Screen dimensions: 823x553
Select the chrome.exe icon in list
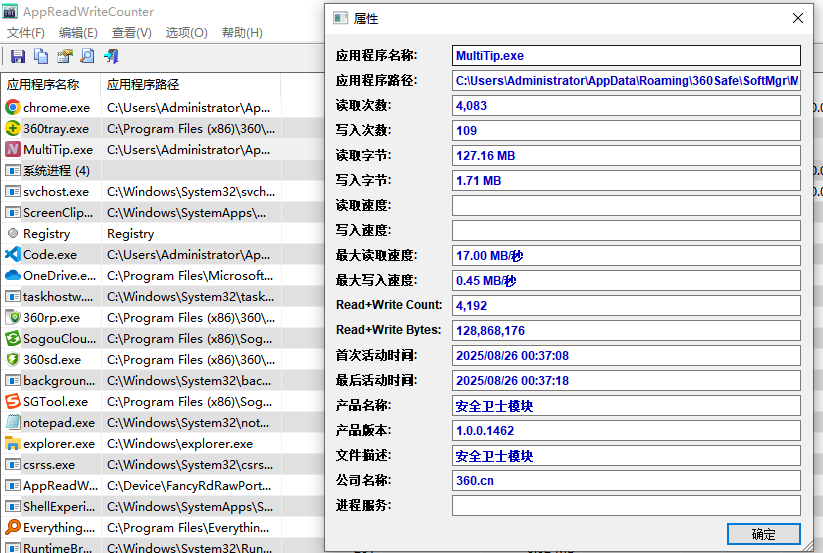point(13,107)
